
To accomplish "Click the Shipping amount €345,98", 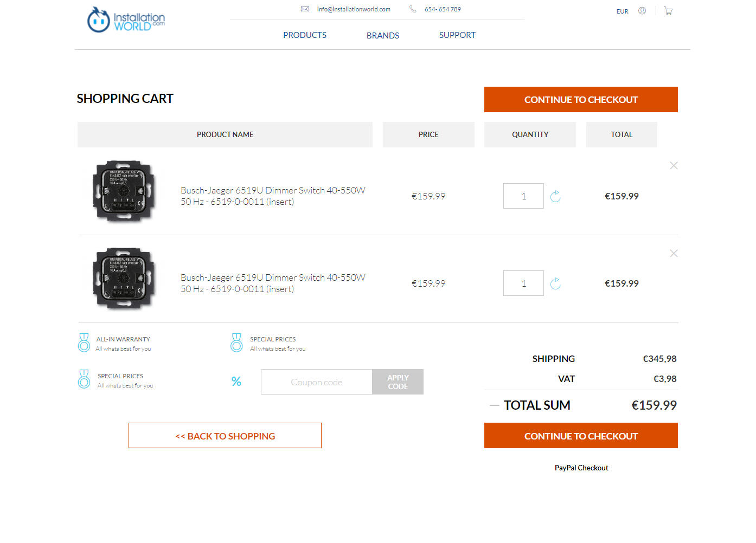I will 659,359.
